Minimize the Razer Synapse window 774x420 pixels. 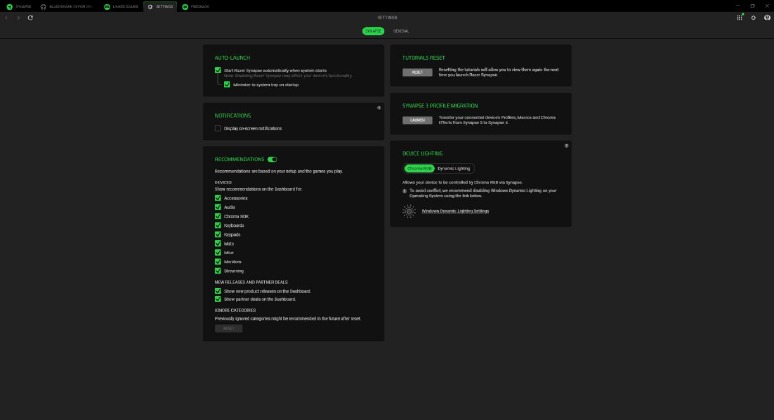pyautogui.click(x=738, y=6)
